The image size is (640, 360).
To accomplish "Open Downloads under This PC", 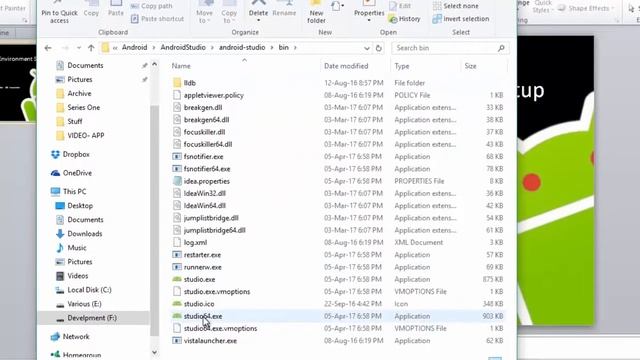I will tap(84, 233).
